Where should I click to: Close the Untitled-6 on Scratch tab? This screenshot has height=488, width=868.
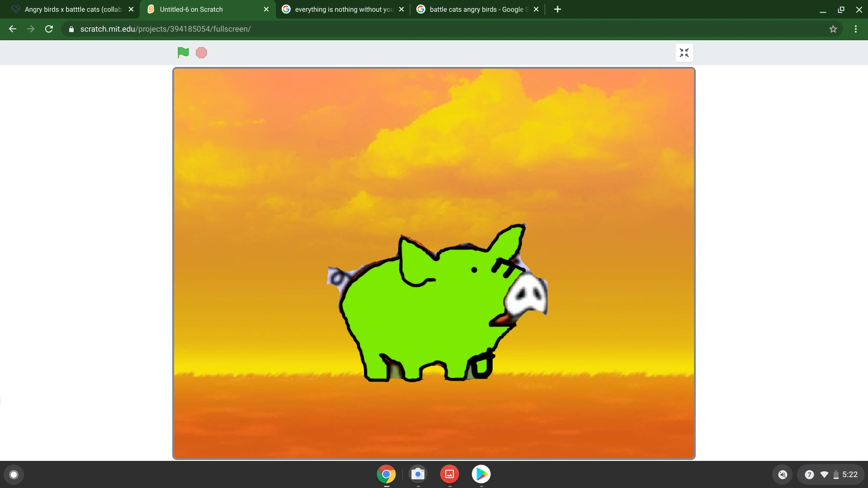[266, 9]
